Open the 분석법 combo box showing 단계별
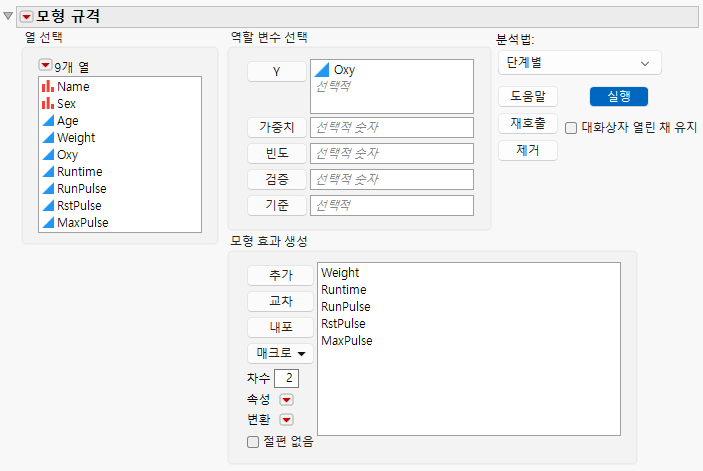This screenshot has height=471, width=703. pyautogui.click(x=580, y=63)
